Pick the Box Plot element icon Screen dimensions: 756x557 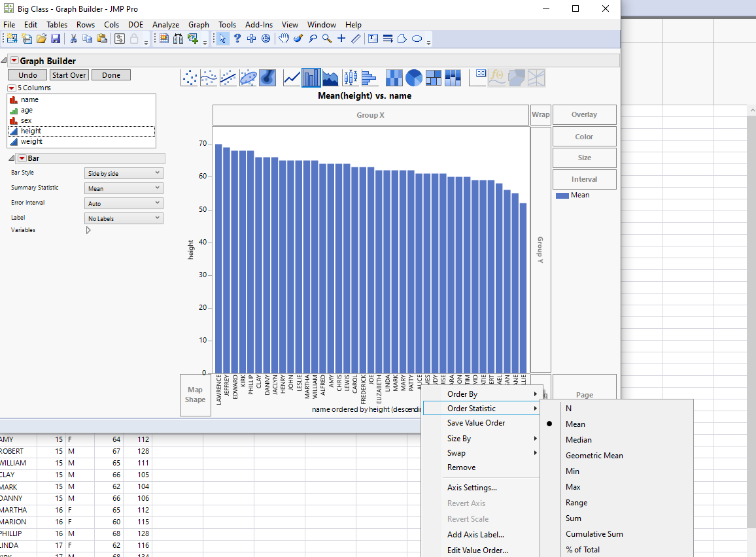click(x=350, y=78)
